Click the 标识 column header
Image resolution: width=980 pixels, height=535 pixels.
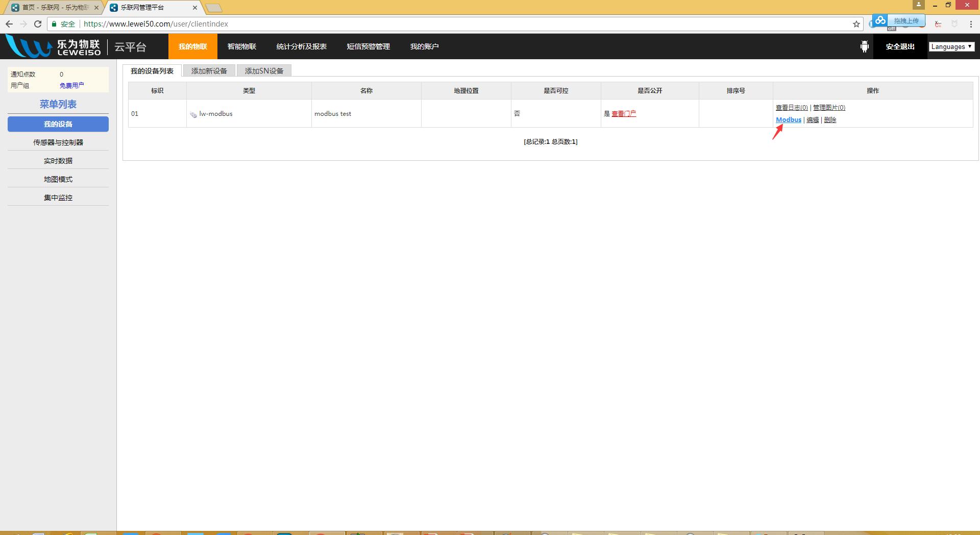(157, 91)
